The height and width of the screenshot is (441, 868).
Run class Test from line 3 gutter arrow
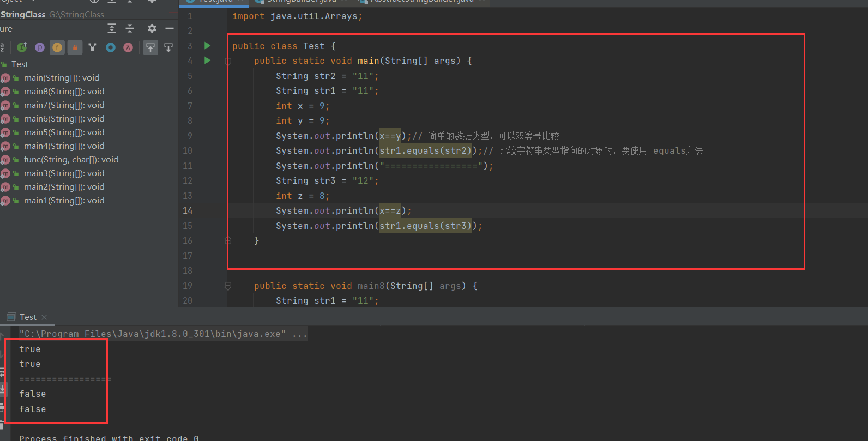(207, 46)
